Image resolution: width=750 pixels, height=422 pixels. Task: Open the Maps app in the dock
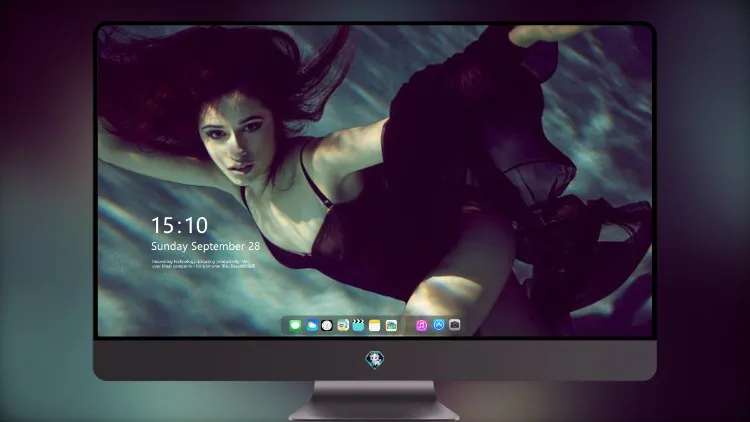click(343, 325)
